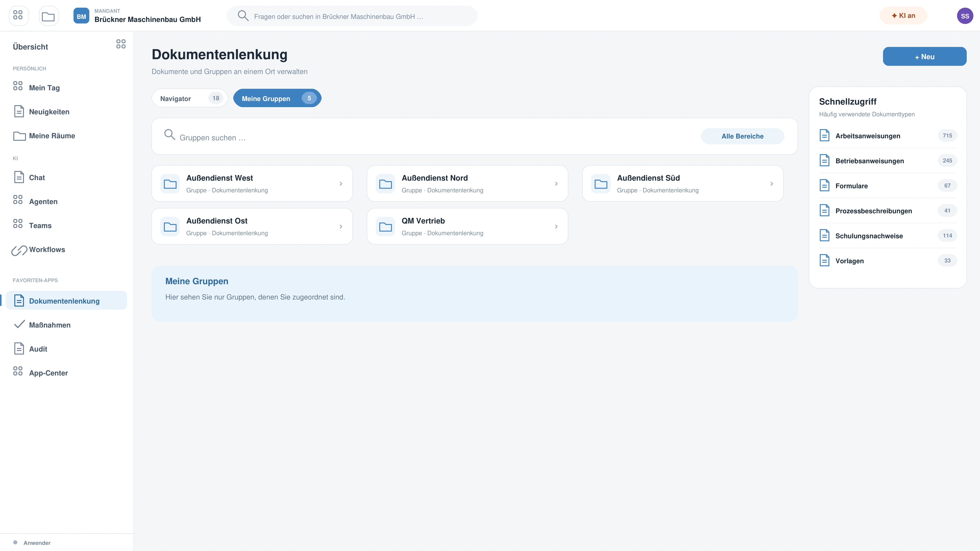980x551 pixels.
Task: Open Betriebsanweisungen in Schnellzugriff
Action: click(x=888, y=161)
